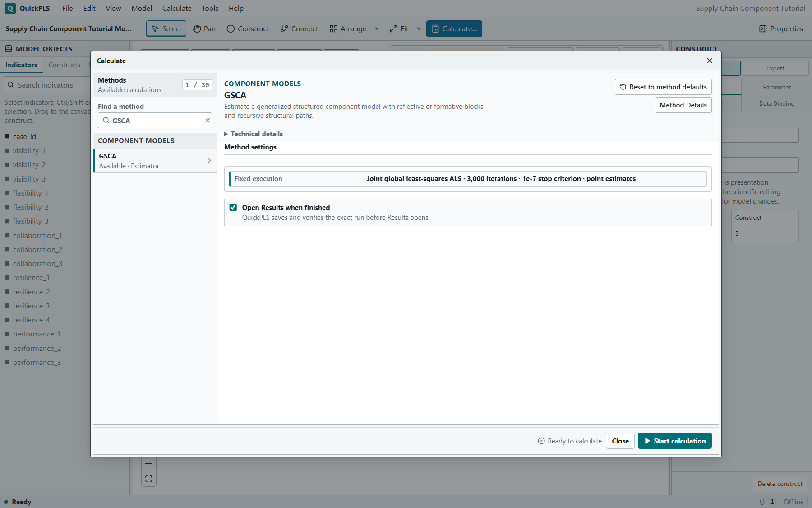Screen dimensions: 812x508
Task: Click the Find a method search box
Action: pyautogui.click(x=155, y=121)
